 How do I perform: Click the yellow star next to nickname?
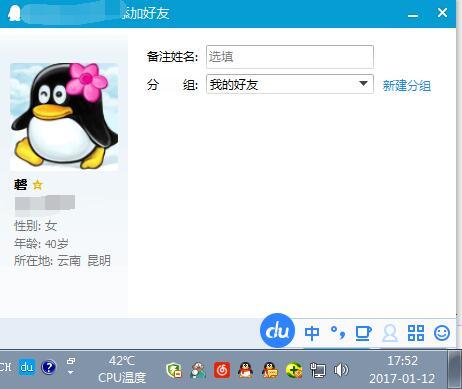(38, 184)
